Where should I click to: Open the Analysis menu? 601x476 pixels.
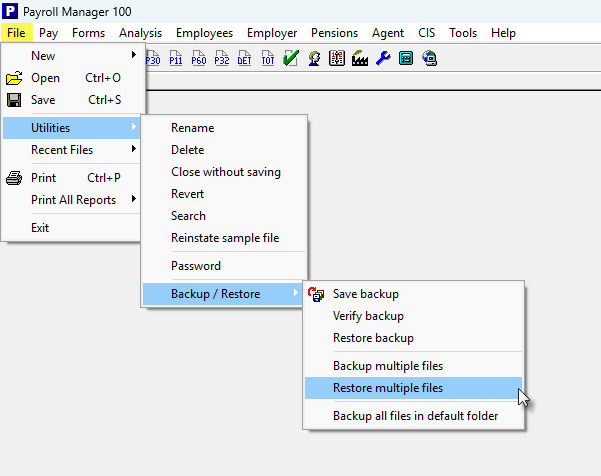pos(140,33)
